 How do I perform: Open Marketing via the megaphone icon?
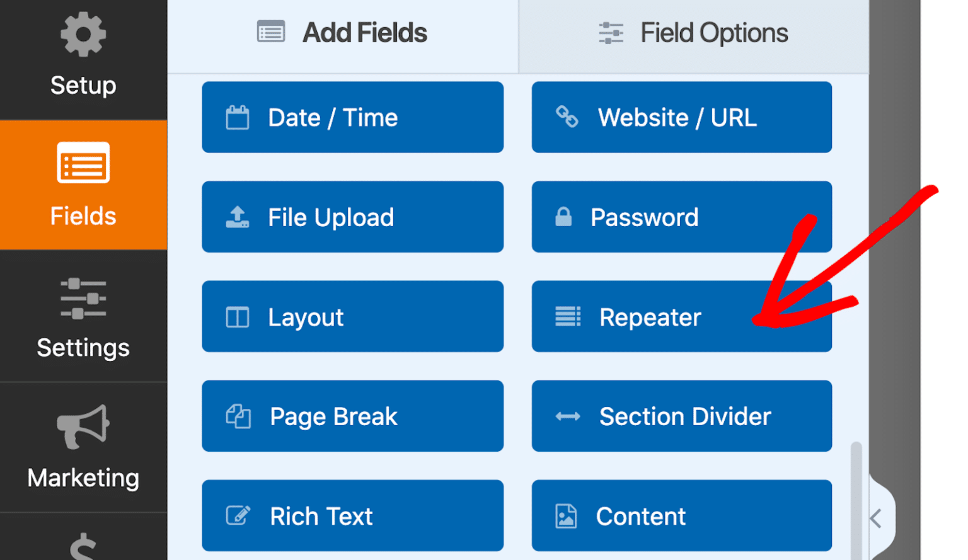(83, 427)
